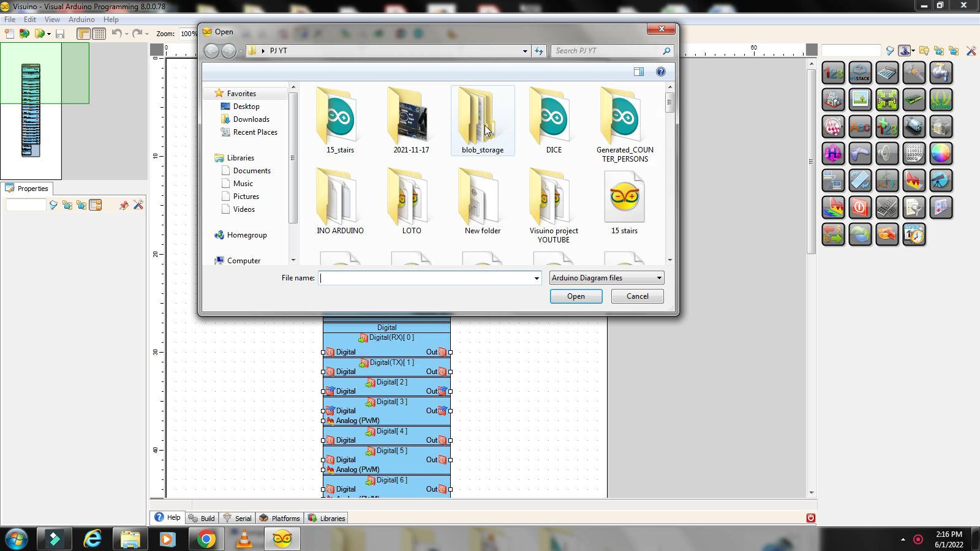
Task: Click the Undo arrow in Visuino toolbar
Action: [x=116, y=34]
